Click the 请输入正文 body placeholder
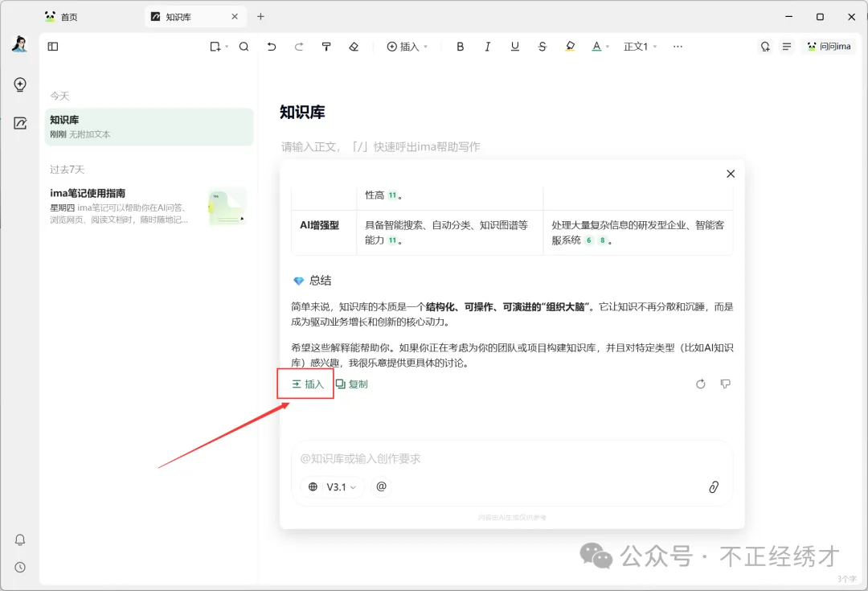 [x=380, y=147]
